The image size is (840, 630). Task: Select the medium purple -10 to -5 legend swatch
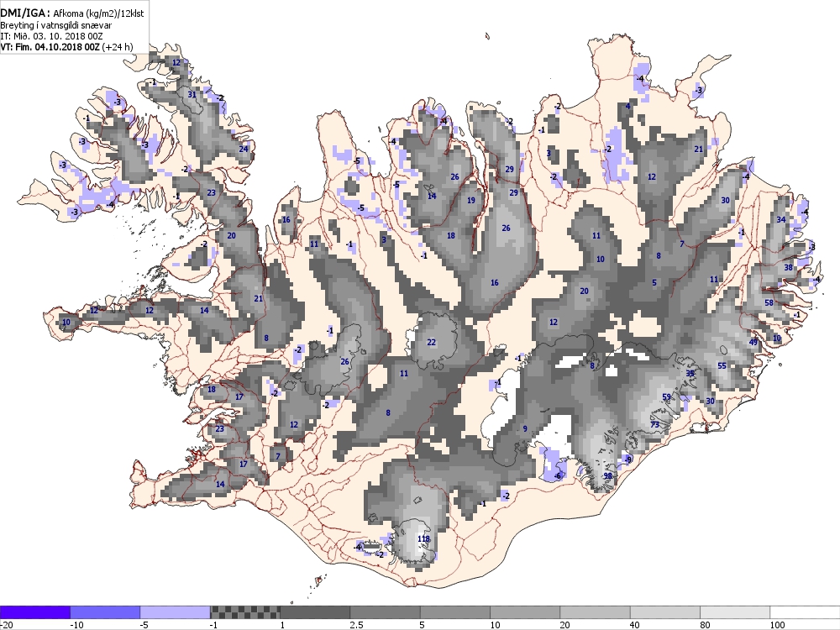click(105, 612)
